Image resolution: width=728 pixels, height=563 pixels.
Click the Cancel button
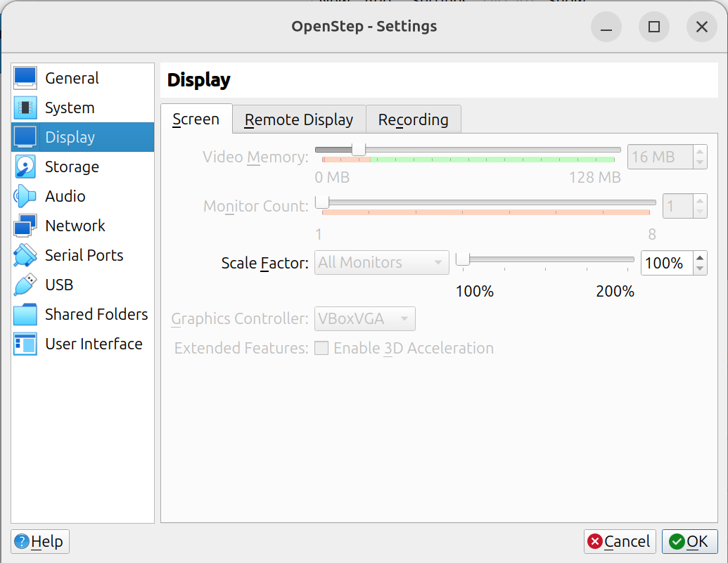pos(620,541)
